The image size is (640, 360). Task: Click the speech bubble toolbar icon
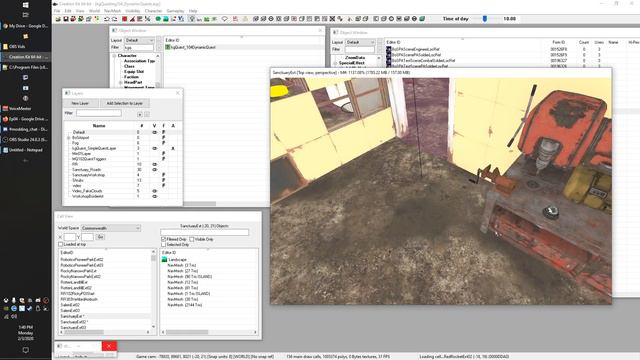(224, 19)
